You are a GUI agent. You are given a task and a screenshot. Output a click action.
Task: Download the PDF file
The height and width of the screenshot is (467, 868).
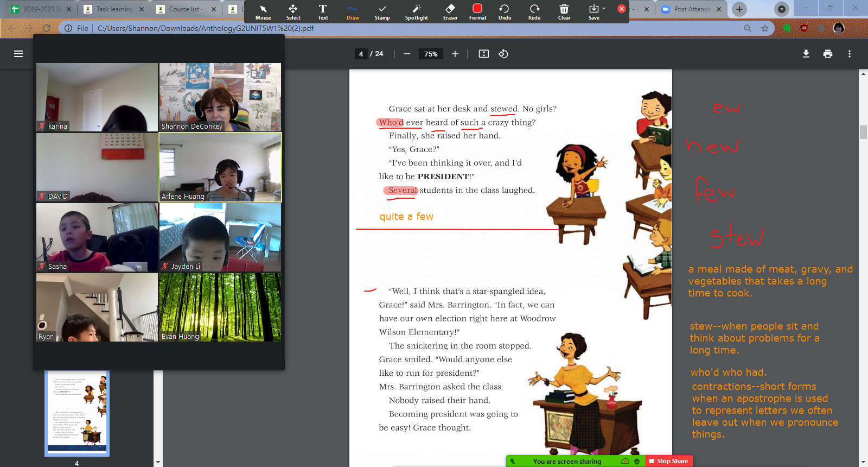[806, 54]
